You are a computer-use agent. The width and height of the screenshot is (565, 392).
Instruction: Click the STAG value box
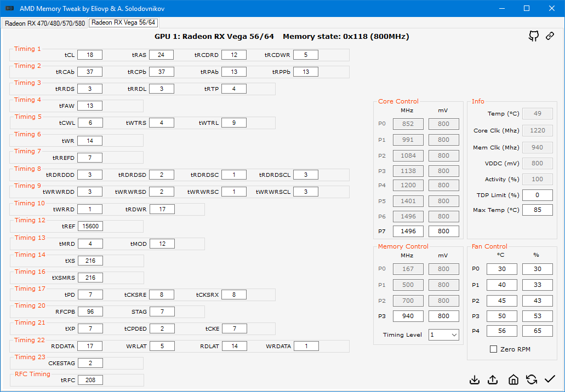tap(162, 312)
